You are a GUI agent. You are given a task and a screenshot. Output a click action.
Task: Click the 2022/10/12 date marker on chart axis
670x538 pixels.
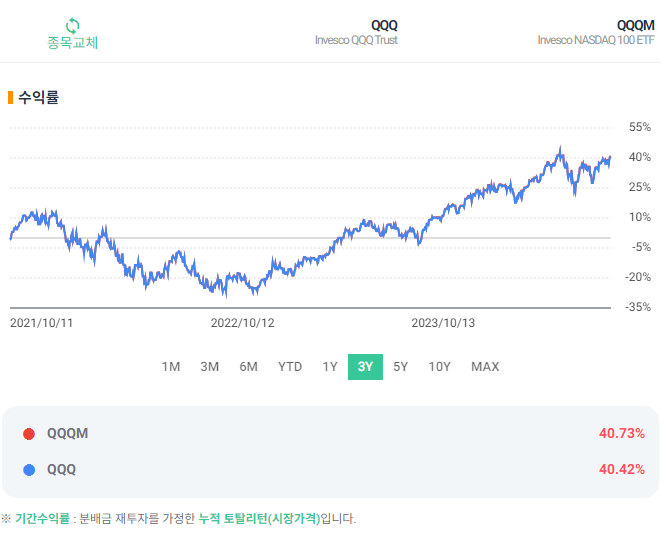click(x=242, y=322)
